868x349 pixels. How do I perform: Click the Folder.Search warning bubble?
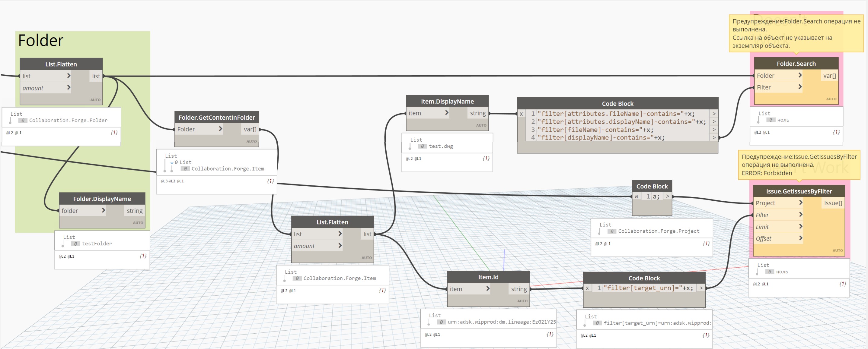tap(796, 33)
